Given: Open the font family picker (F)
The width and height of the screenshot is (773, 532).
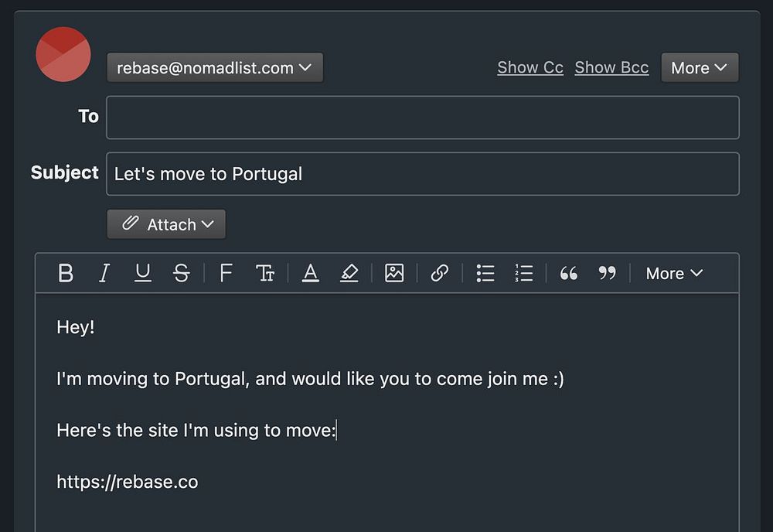Looking at the screenshot, I should click(226, 273).
